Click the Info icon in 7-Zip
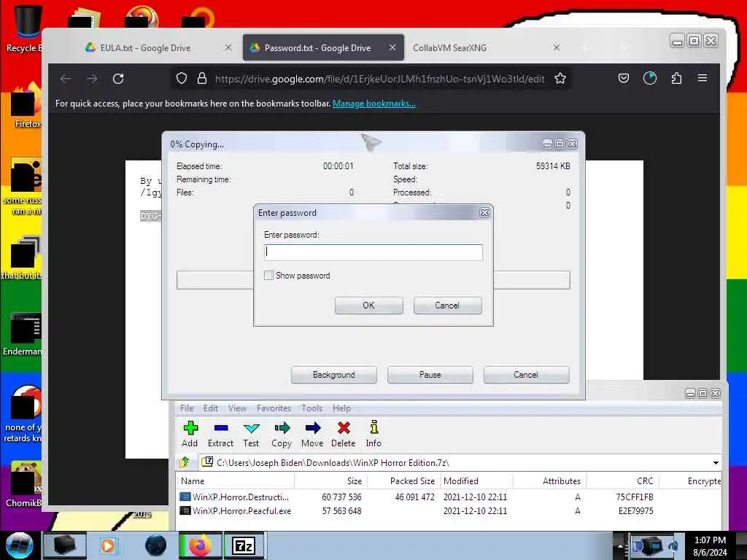The height and width of the screenshot is (560, 747). point(374,427)
